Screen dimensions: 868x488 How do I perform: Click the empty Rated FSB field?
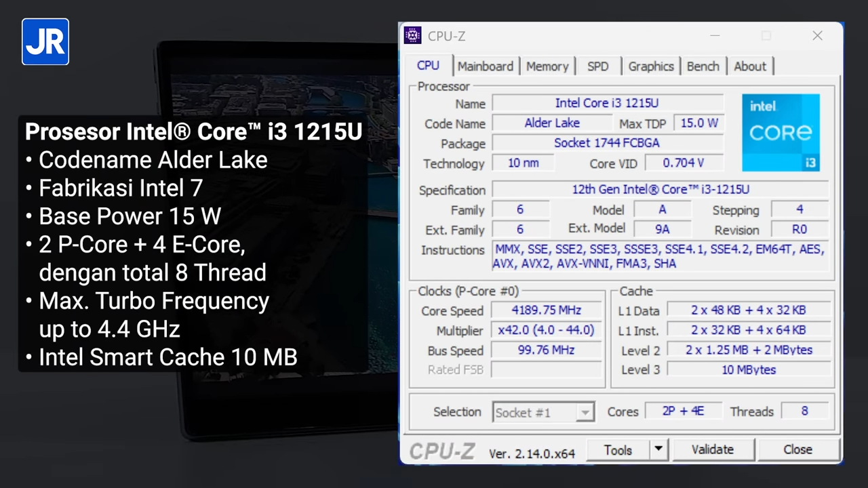546,369
